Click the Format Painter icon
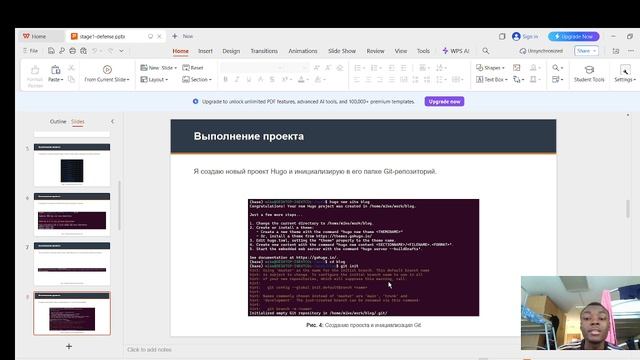Screen dimensions: 640x360 (x=35, y=70)
